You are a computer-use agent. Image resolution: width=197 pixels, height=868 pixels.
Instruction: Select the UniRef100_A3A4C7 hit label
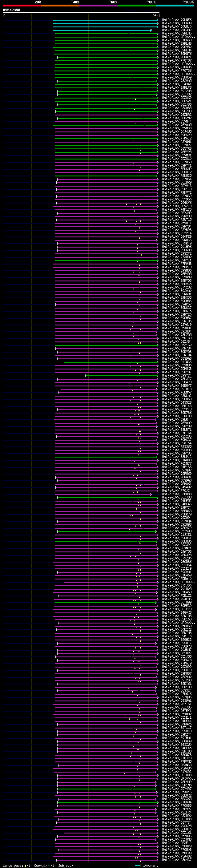[177, 860]
